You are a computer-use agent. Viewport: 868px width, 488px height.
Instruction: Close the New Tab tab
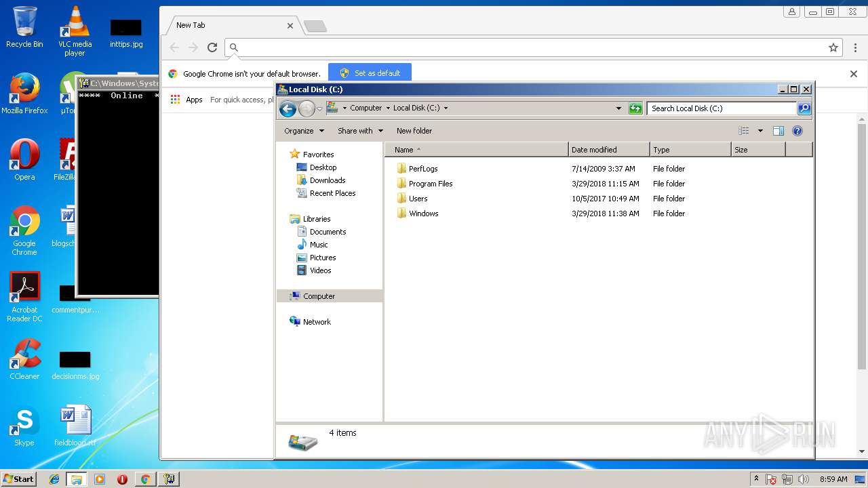[x=290, y=26]
